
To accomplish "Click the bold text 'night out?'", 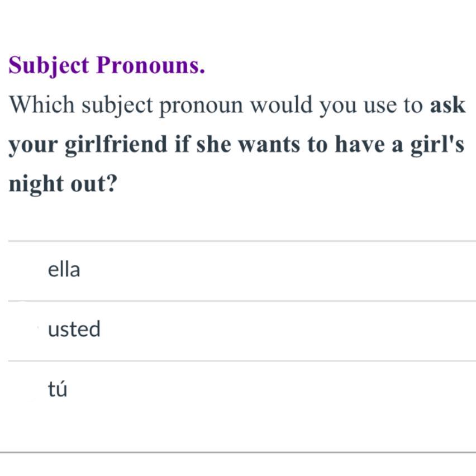I will 62,184.
